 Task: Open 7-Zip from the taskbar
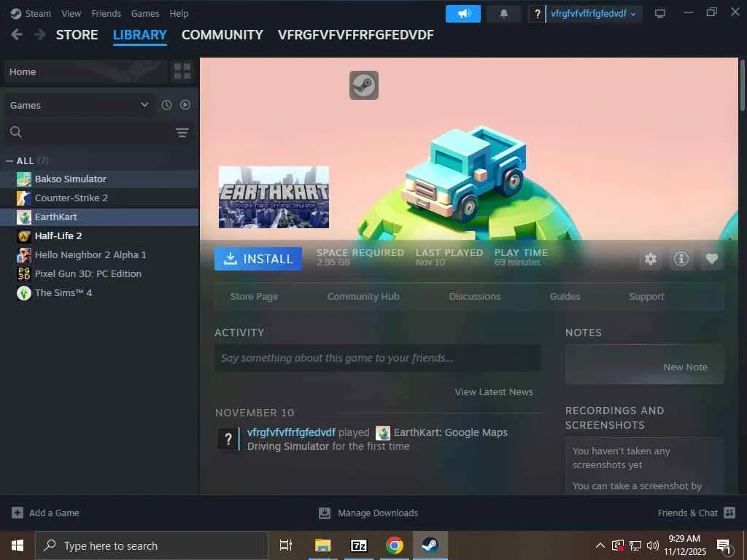(x=358, y=545)
